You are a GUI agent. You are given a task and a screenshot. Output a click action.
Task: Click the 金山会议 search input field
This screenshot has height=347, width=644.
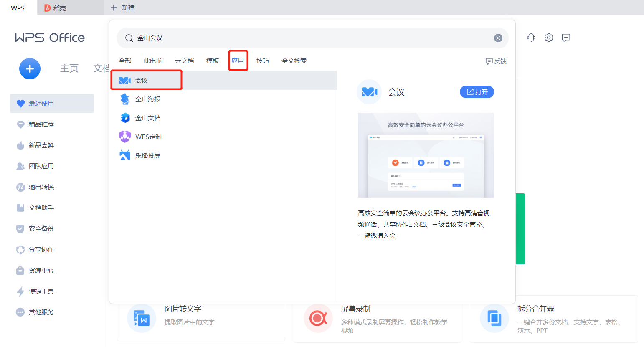312,38
